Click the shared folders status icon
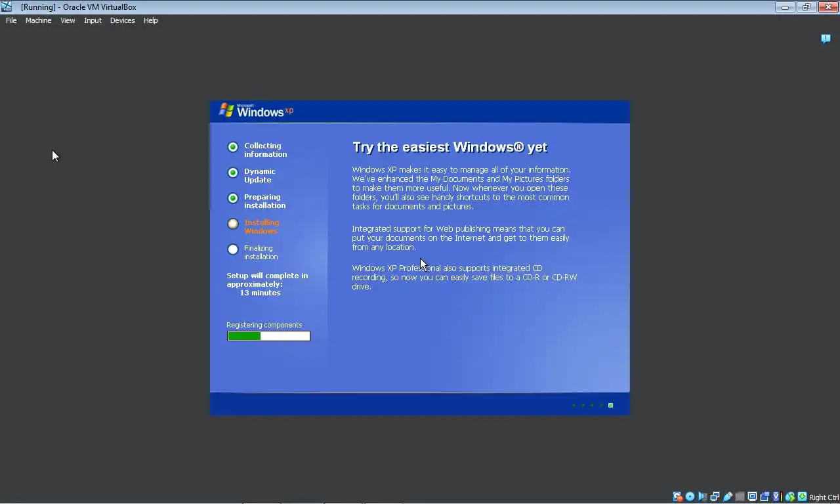The image size is (840, 504). (x=740, y=497)
